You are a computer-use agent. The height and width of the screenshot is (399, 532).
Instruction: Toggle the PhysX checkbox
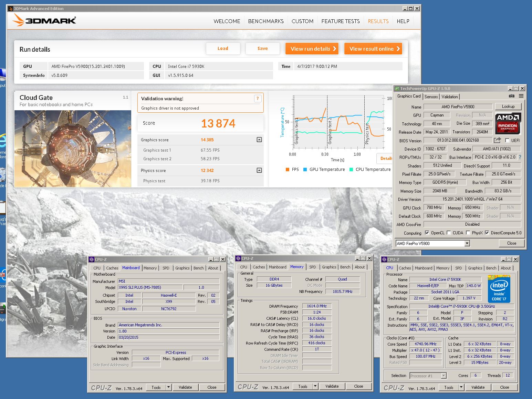click(x=468, y=233)
